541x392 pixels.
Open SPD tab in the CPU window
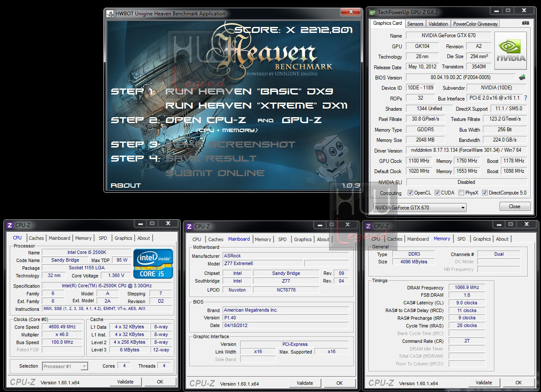[103, 238]
